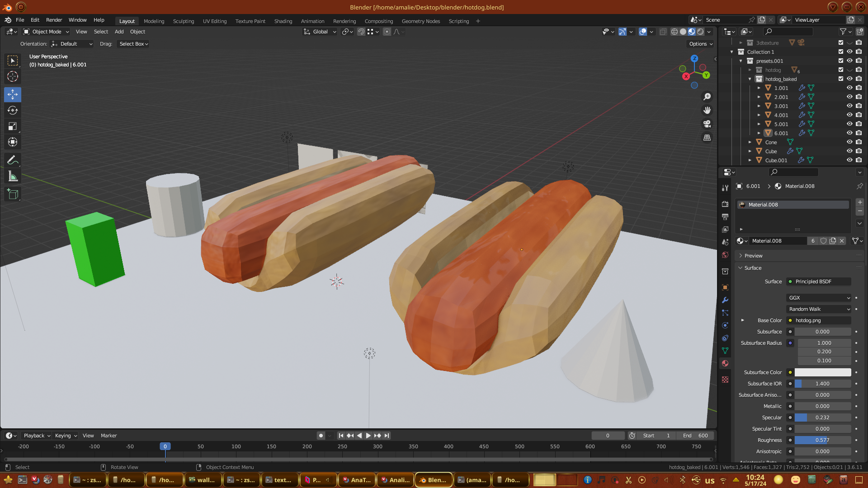
Task: Adjust the Roughness slider
Action: pos(822,440)
